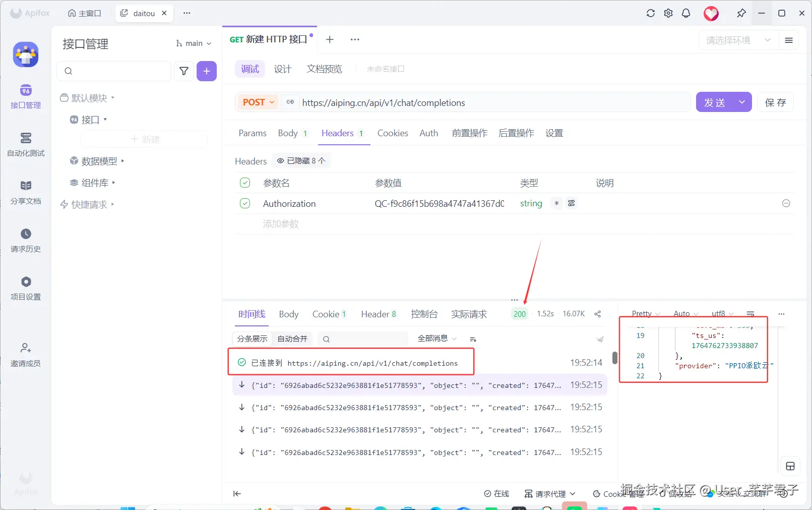Click the search icon in timeline filter
This screenshot has height=510, width=812.
tap(326, 339)
